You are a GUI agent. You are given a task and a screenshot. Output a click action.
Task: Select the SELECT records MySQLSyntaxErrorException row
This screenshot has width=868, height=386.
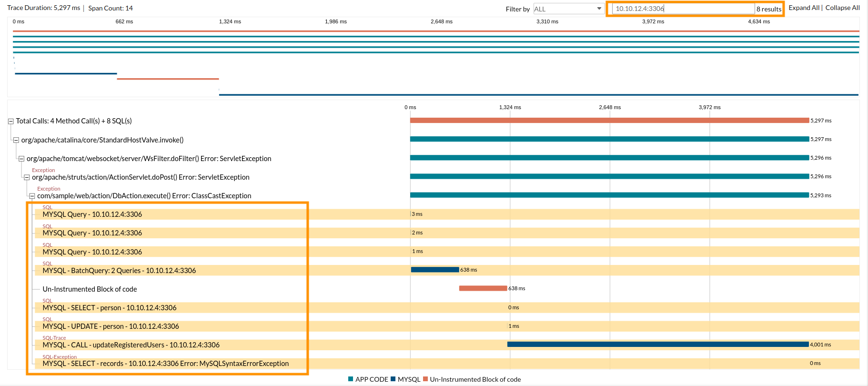[x=165, y=364]
